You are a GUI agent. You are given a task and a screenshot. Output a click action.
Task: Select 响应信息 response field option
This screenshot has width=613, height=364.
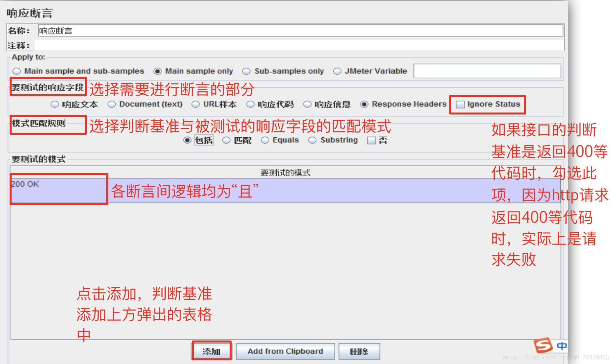coord(306,104)
